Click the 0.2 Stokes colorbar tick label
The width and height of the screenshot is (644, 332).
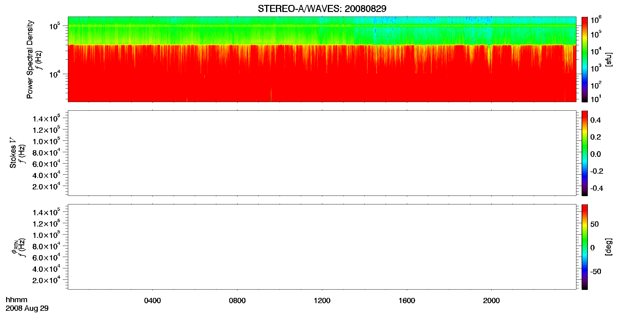pyautogui.click(x=595, y=137)
